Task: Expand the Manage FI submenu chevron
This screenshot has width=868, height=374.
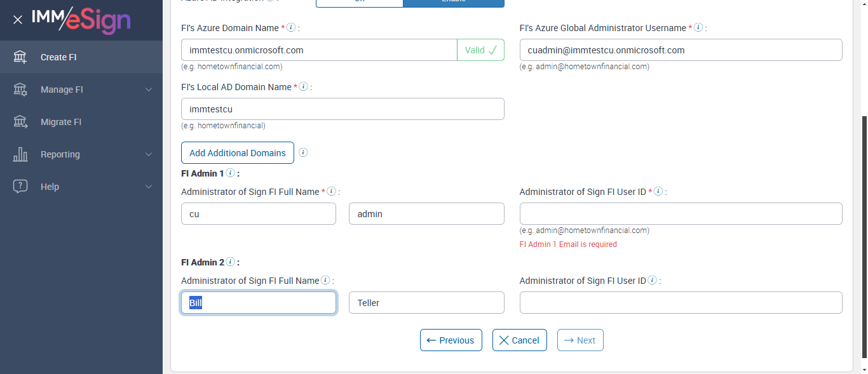Action: [149, 90]
